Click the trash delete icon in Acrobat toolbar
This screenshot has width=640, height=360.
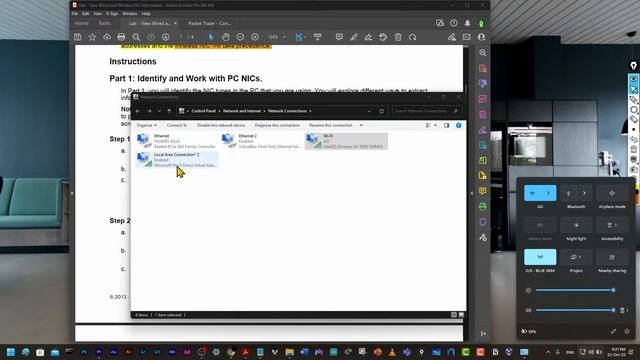398,37
